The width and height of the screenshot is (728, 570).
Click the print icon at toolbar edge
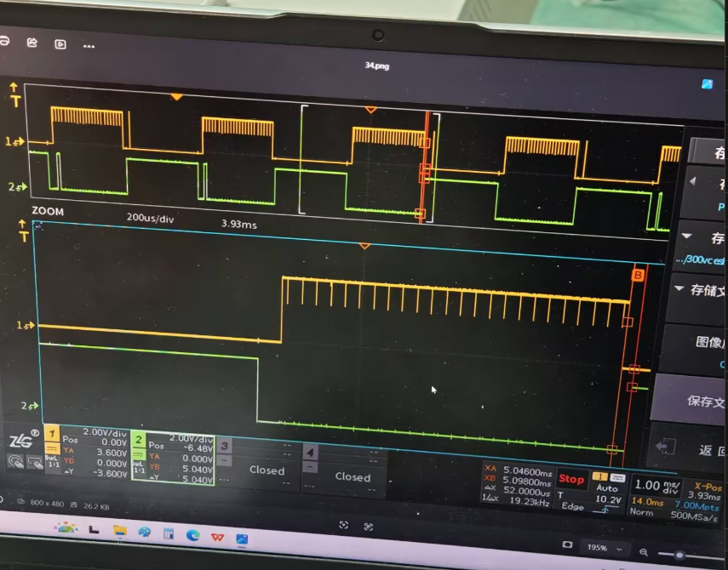tap(3, 41)
